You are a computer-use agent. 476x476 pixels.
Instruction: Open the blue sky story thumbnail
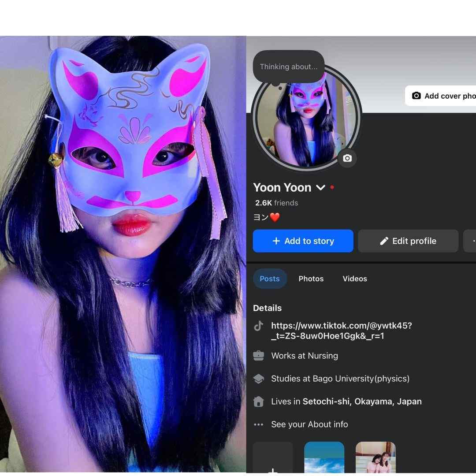(x=324, y=457)
